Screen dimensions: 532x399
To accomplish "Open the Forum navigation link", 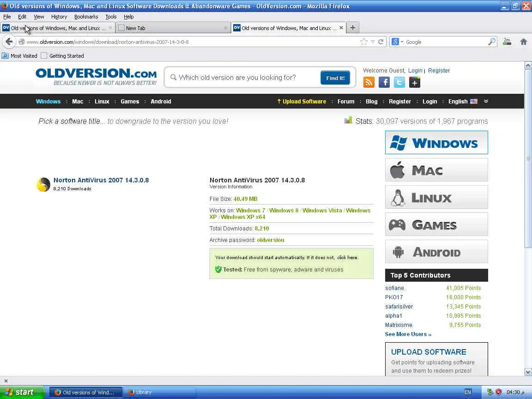I will [x=346, y=102].
